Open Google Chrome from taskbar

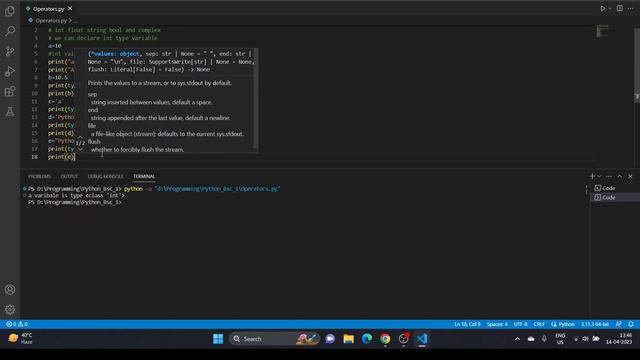coord(385,339)
